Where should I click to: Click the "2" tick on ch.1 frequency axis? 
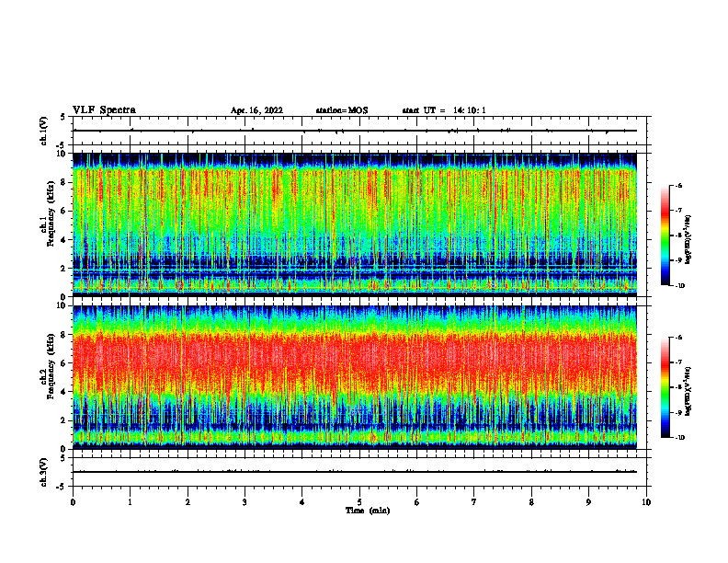(x=64, y=269)
